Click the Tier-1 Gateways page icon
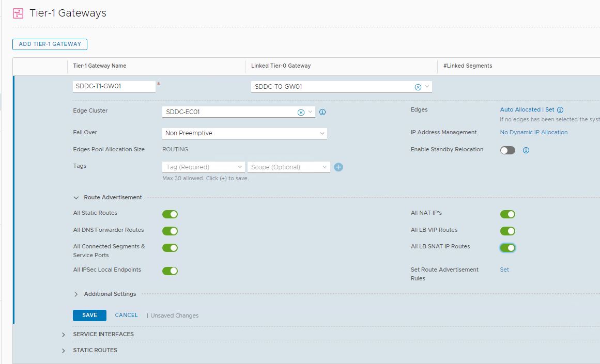600x364 pixels. (18, 13)
